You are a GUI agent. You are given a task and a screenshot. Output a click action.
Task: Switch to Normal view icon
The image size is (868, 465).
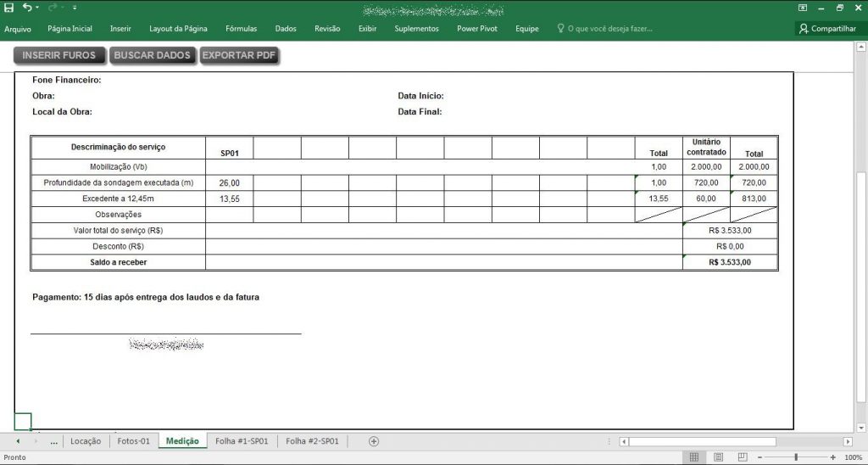[x=693, y=457]
